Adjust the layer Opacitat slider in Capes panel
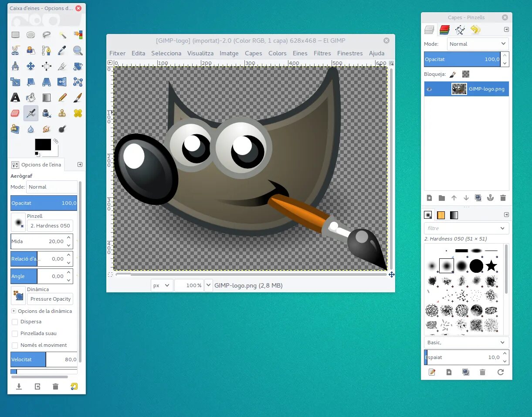 click(462, 59)
